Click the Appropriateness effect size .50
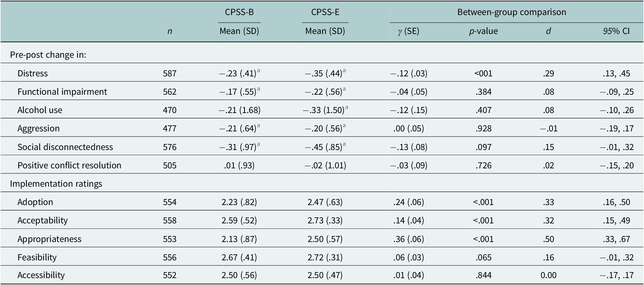The width and height of the screenshot is (644, 285). coord(548,239)
